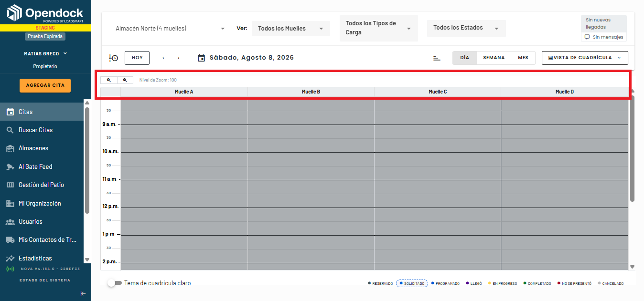Image resolution: width=644 pixels, height=301 pixels.
Task: Switch to MES view
Action: [x=523, y=58]
